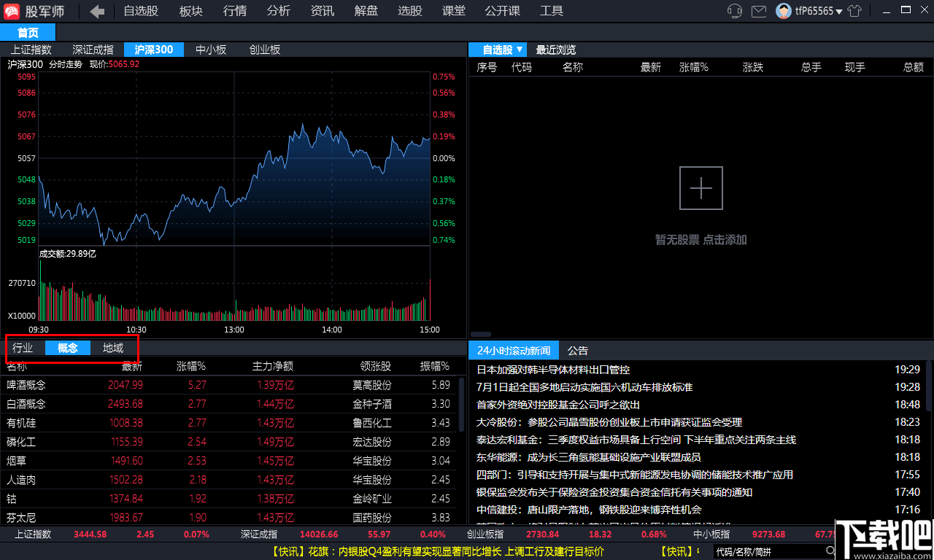Screen dimensions: 934x560
Task: Switch chart to 上证指数 tab
Action: tap(31, 50)
